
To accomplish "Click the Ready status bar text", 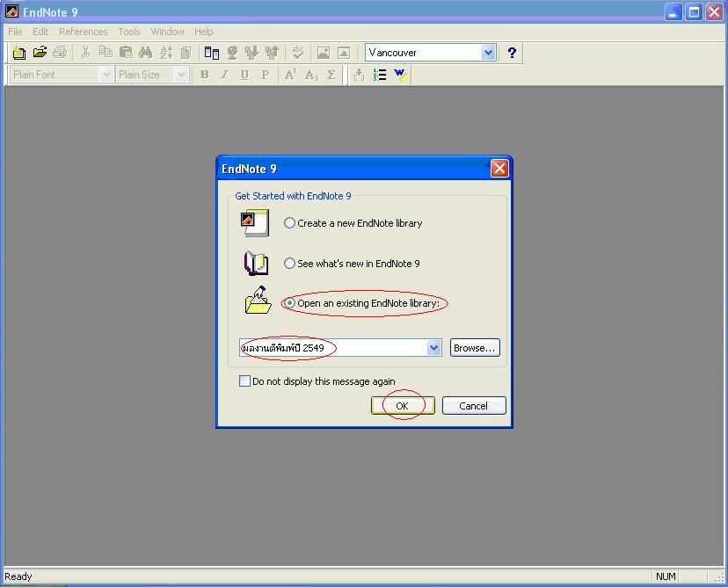I will (x=18, y=576).
